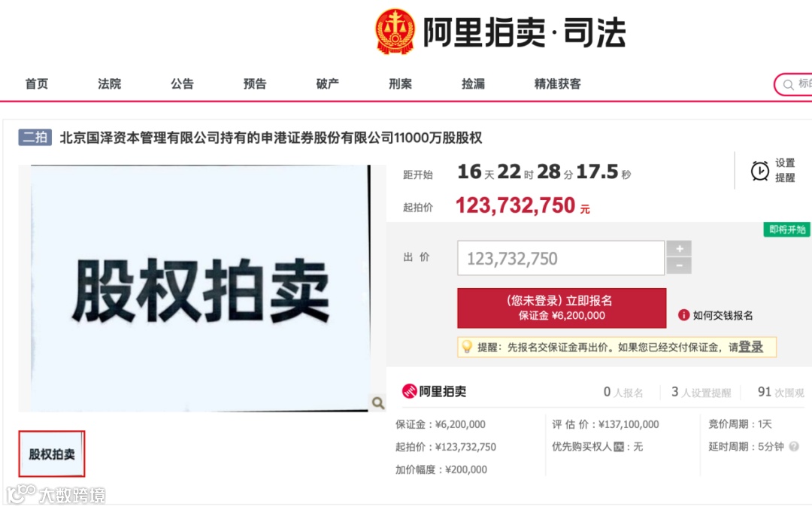This screenshot has height=510, width=812.
Task: Click the bid price input field
Action: click(x=561, y=258)
